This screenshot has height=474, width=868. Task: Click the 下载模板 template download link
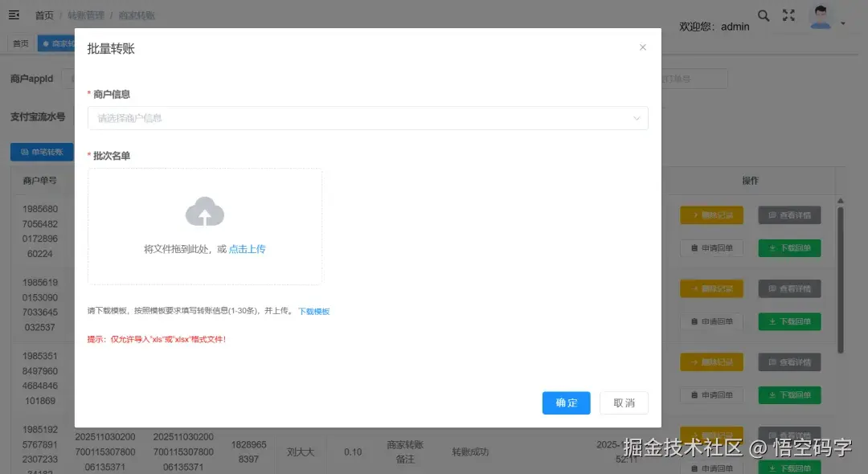point(313,313)
